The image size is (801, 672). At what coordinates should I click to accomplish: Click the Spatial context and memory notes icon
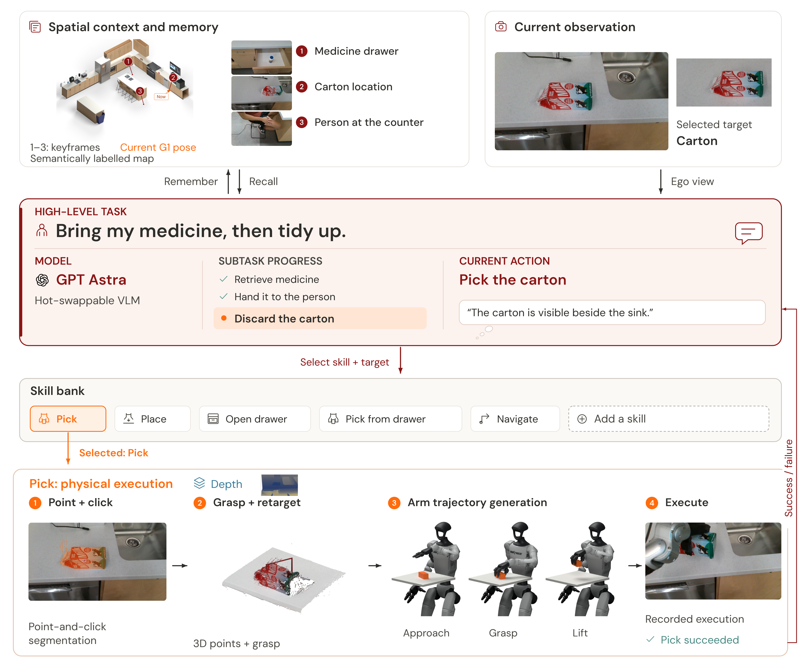35,27
